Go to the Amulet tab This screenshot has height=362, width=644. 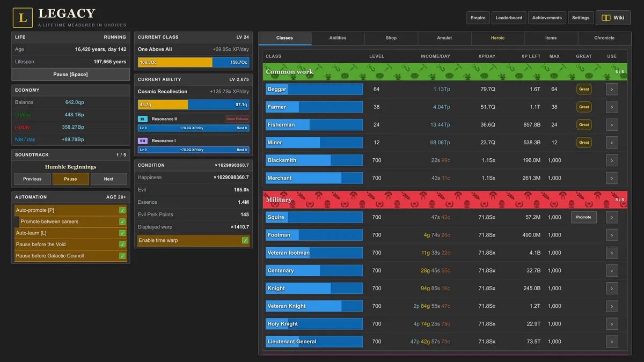tap(444, 38)
